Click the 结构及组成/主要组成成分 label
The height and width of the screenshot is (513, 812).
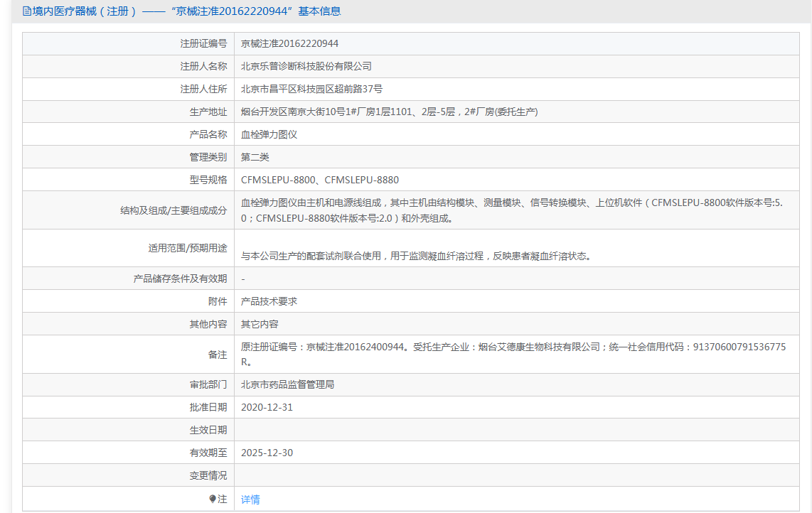coord(173,211)
